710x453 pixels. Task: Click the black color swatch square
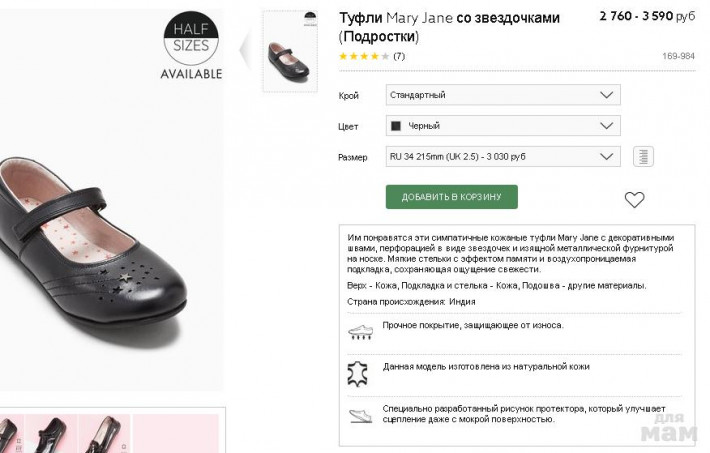pyautogui.click(x=396, y=126)
